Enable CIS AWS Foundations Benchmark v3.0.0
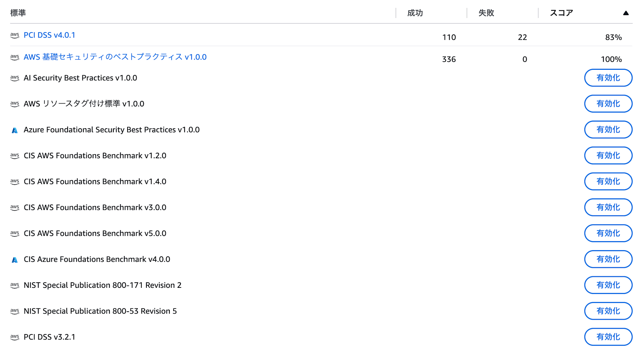This screenshot has height=356, width=644. [x=608, y=207]
